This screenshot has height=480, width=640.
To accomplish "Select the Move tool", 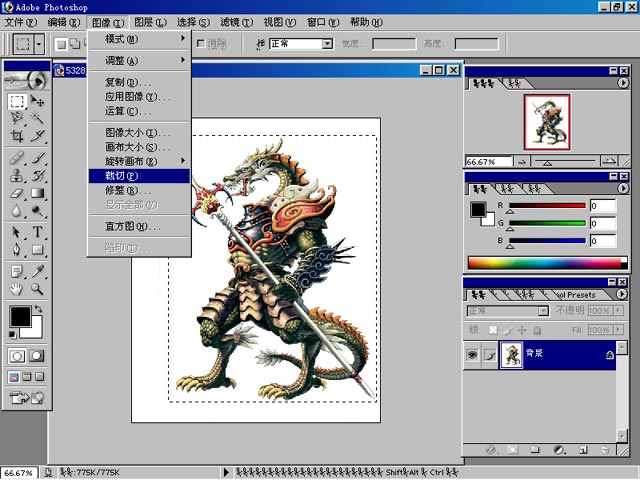I will (37, 101).
